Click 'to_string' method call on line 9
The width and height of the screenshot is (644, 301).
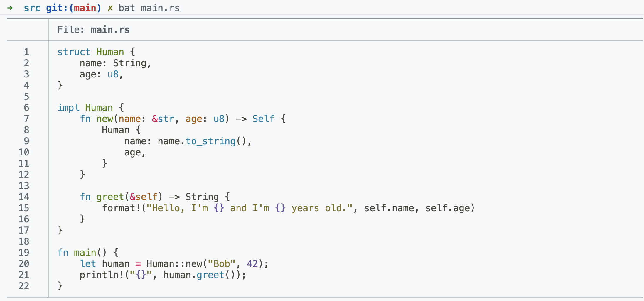point(211,141)
